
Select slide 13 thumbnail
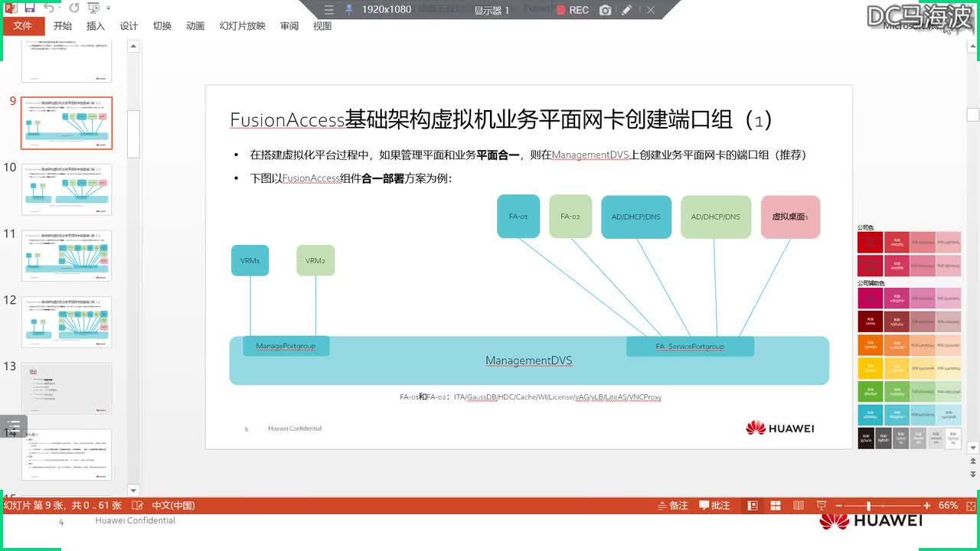[67, 389]
